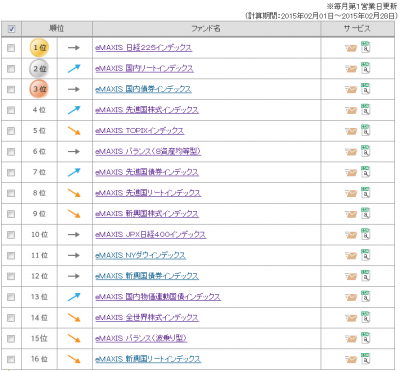Open the eMAXIS 新興国リートインデックス fund link
Image resolution: width=400 pixels, height=371 pixels.
[148, 359]
